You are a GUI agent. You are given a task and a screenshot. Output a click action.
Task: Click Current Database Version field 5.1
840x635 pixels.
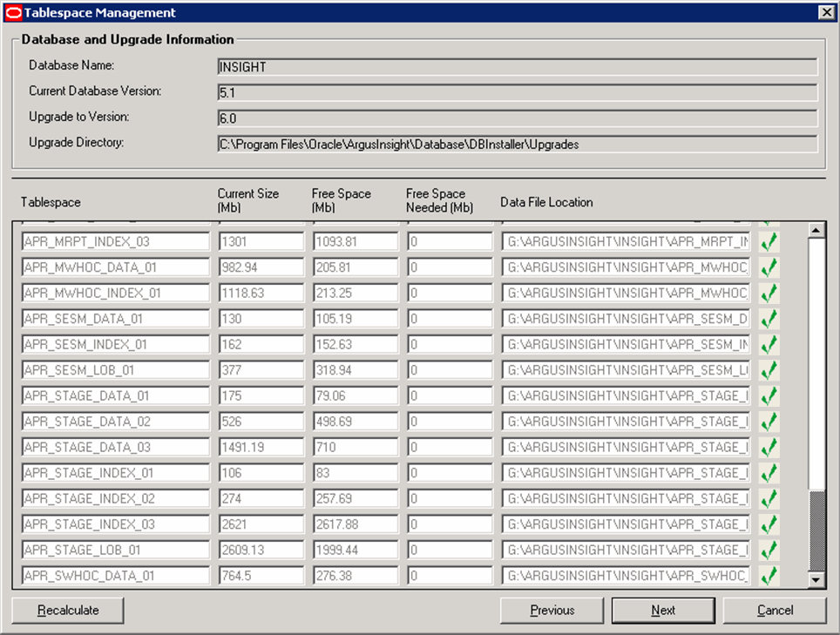pos(518,92)
